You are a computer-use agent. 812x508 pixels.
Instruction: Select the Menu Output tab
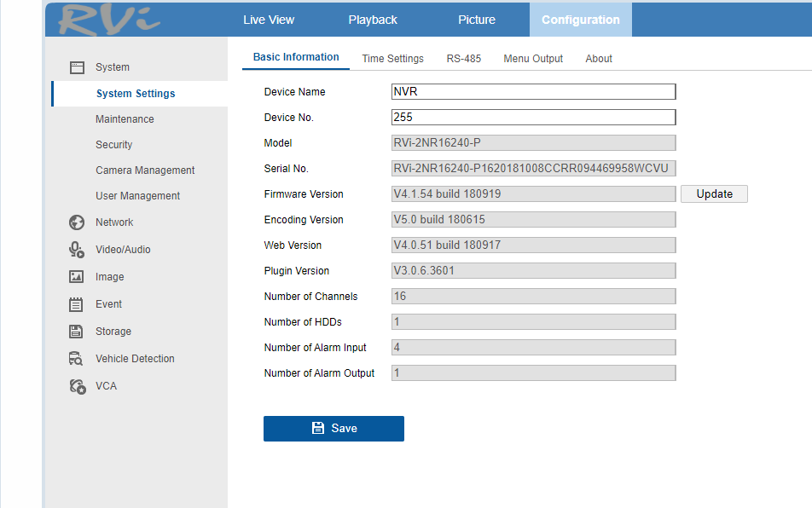click(533, 59)
